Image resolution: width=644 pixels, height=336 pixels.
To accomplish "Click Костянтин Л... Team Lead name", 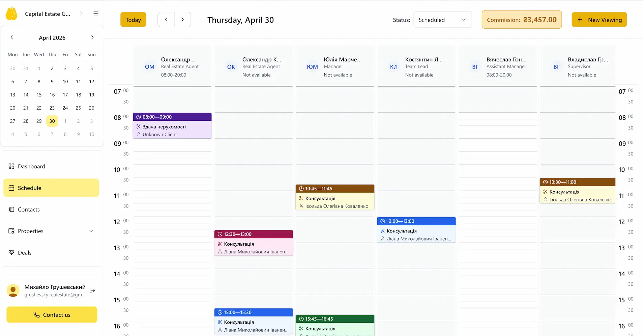I will tap(424, 60).
